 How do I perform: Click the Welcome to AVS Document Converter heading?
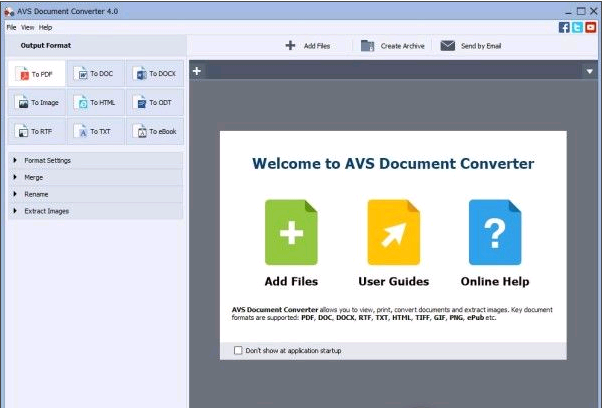[x=393, y=163]
